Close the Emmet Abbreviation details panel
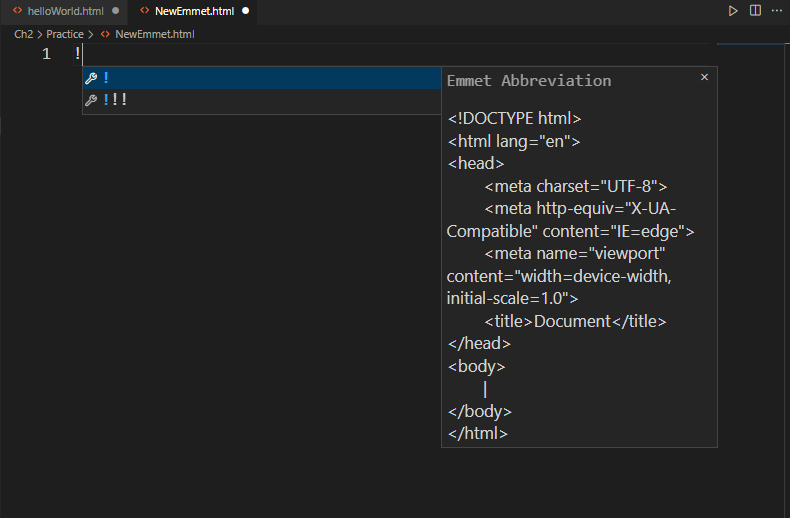The image size is (790, 518). 704,77
